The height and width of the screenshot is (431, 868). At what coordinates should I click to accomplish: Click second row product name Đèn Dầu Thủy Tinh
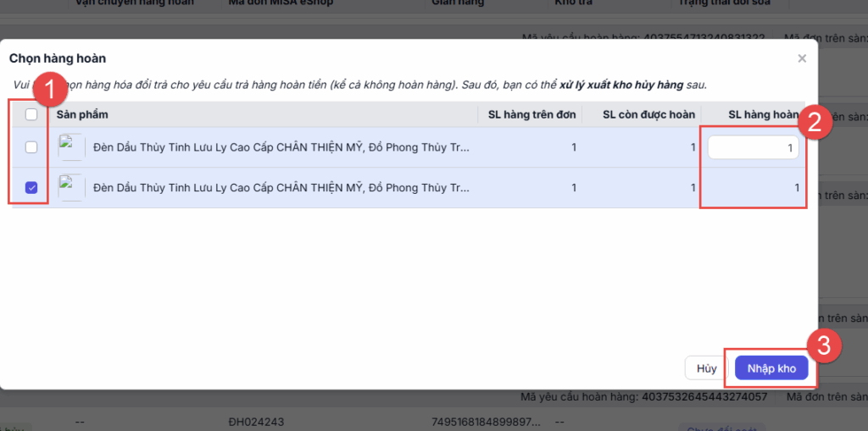tap(281, 188)
